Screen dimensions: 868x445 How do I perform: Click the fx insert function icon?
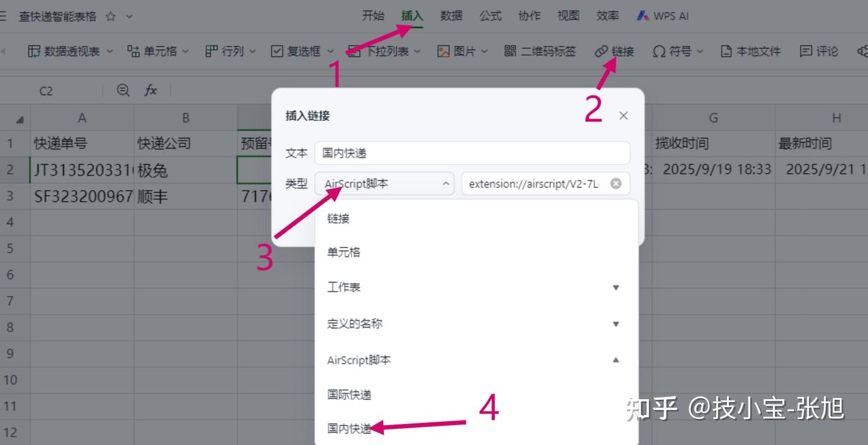[151, 90]
